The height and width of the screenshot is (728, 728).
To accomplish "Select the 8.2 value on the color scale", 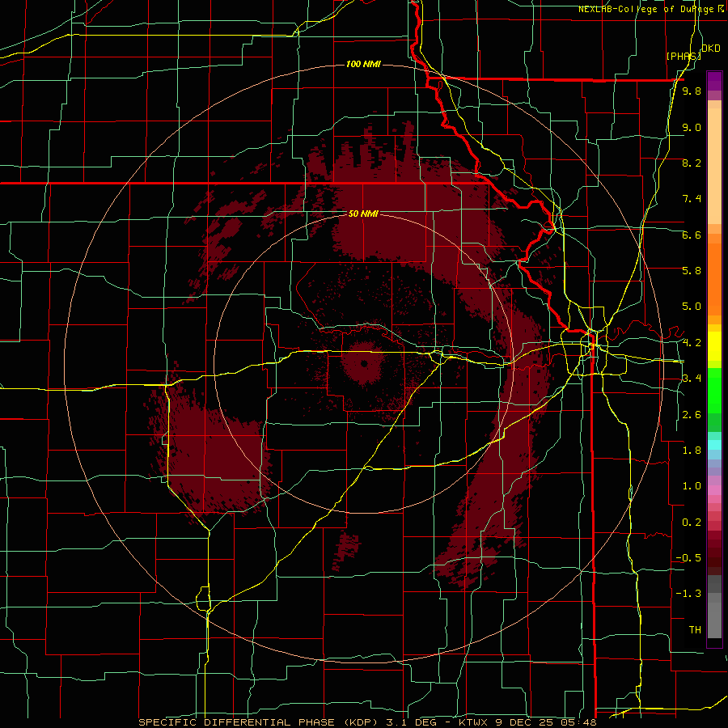I will click(692, 163).
